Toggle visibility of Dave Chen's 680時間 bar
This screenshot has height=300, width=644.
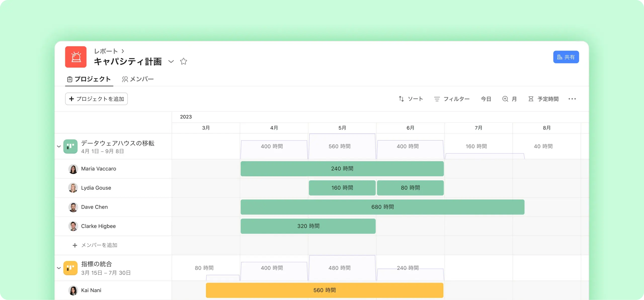(x=382, y=207)
